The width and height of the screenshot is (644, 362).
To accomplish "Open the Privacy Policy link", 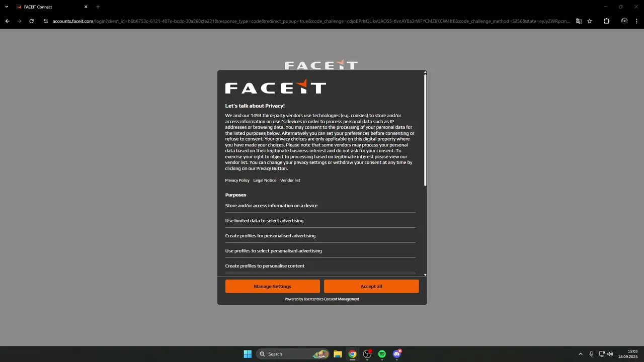I will pos(237,180).
